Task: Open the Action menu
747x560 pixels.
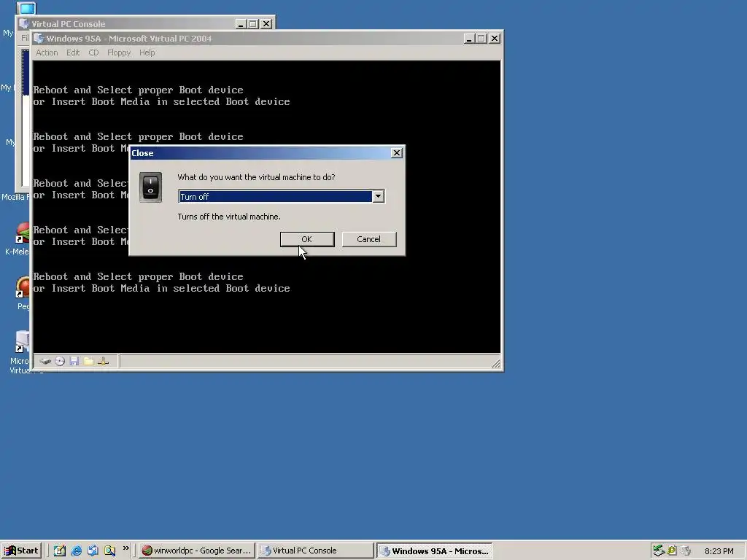Action: (47, 52)
